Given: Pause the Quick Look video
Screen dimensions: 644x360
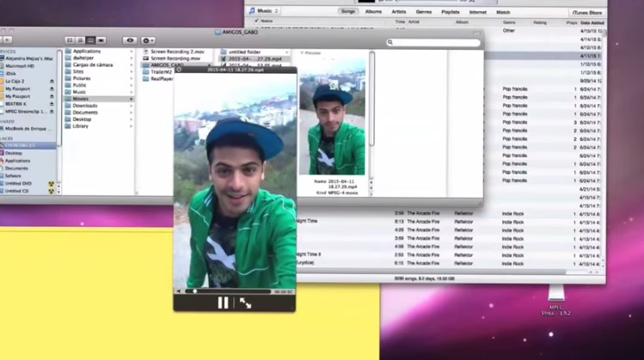Looking at the screenshot, I should coord(223,302).
